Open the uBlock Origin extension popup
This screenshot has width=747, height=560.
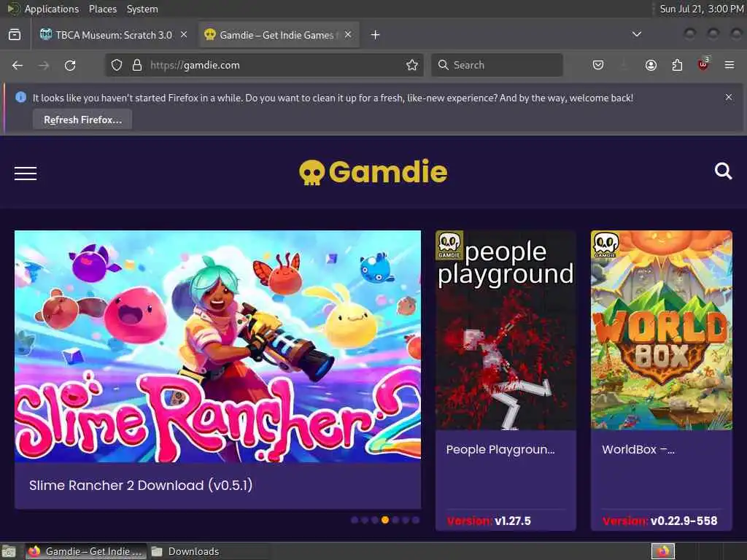point(703,64)
